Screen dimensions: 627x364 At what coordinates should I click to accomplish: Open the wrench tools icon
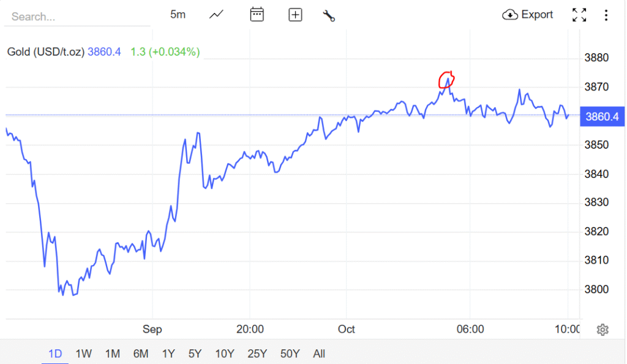pos(329,15)
